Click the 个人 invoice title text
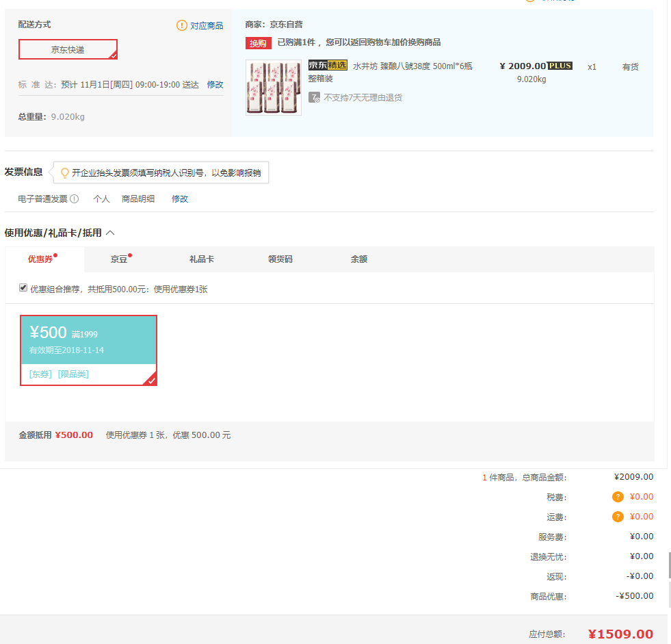Screen dimensions: 671x644 pos(101,198)
